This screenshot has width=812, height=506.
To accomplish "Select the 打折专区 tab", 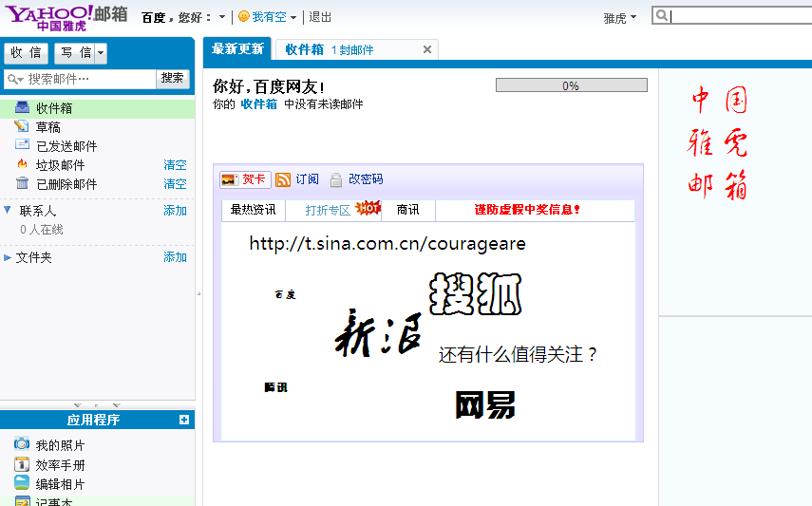I will point(328,210).
